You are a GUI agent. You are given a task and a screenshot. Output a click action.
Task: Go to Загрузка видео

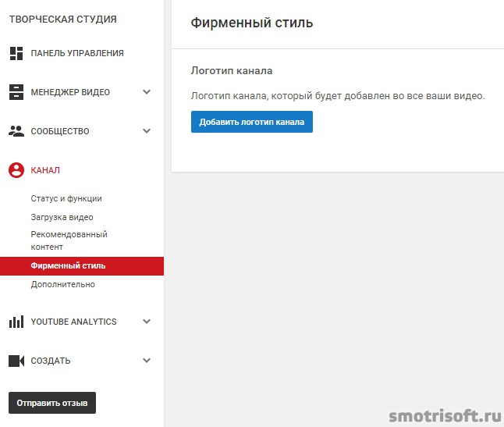point(62,217)
